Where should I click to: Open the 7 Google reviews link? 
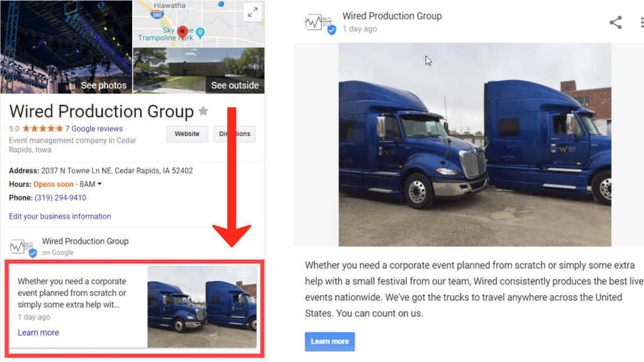(94, 129)
